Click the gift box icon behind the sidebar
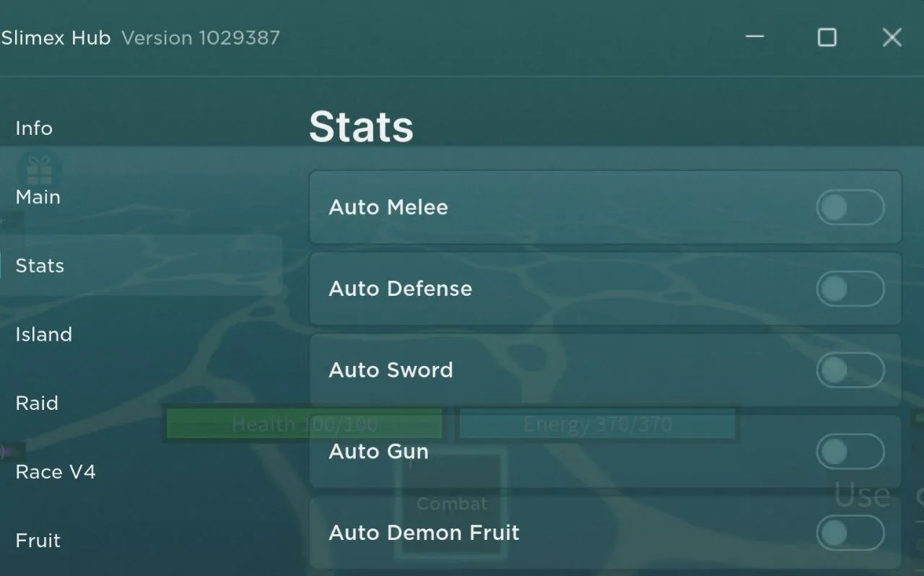Viewport: 924px width, 576px height. click(x=39, y=170)
